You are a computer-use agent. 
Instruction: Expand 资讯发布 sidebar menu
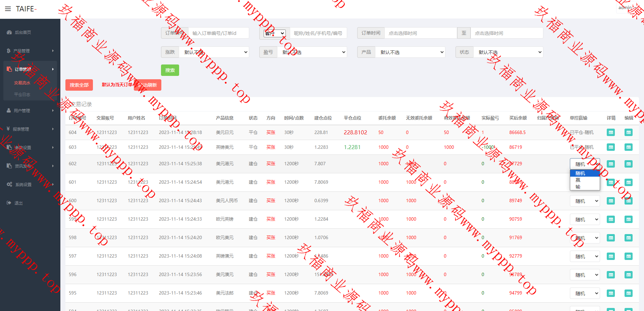pos(30,166)
